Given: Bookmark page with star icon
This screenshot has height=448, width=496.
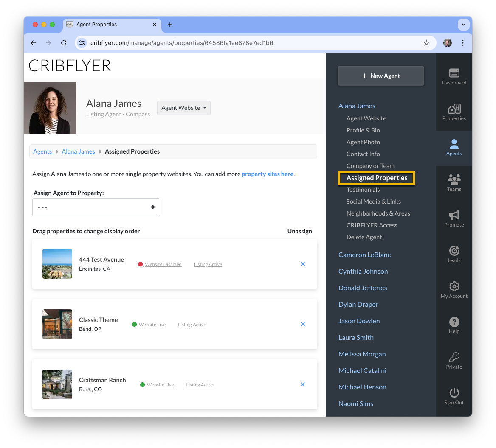Looking at the screenshot, I should tap(426, 43).
